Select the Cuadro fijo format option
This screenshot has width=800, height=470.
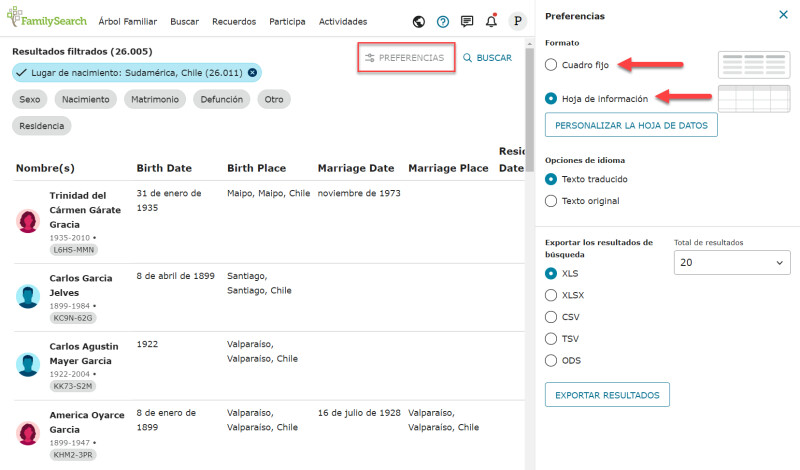[551, 65]
